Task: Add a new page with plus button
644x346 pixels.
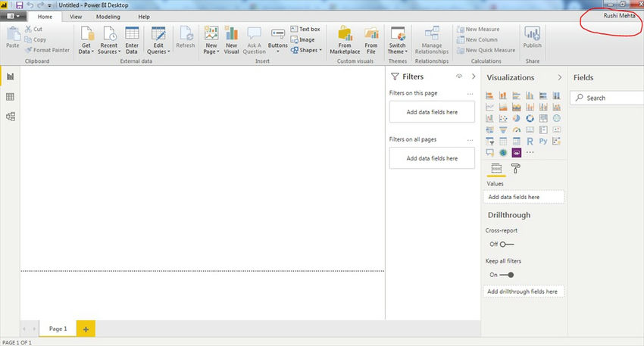Action: point(86,329)
